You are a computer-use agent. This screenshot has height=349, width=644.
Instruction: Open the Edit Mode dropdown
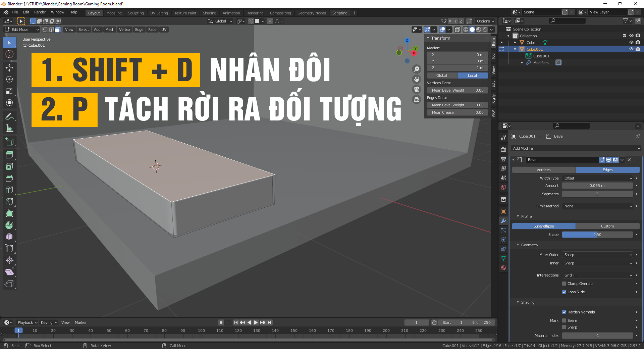(x=22, y=30)
